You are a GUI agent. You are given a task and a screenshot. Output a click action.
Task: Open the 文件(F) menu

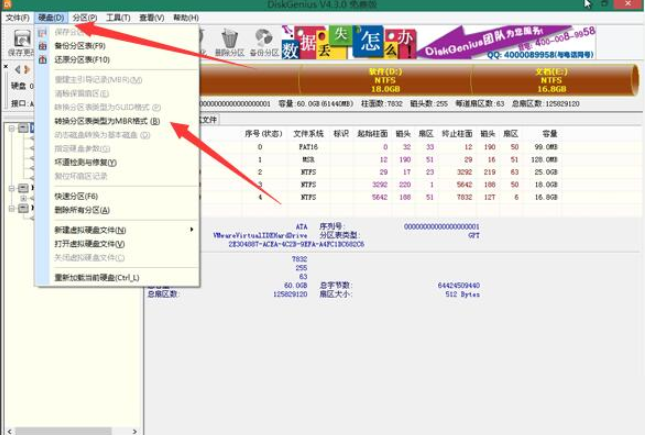(17, 18)
